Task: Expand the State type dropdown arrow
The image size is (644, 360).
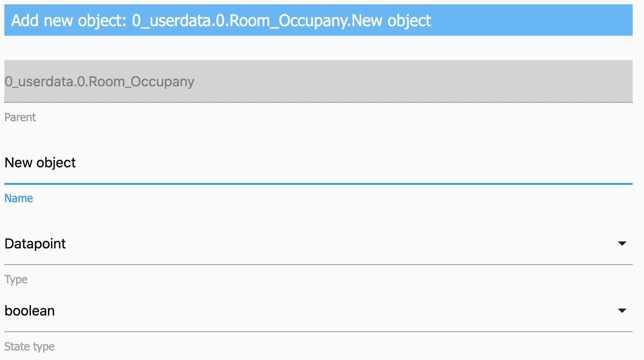Action: coord(622,311)
